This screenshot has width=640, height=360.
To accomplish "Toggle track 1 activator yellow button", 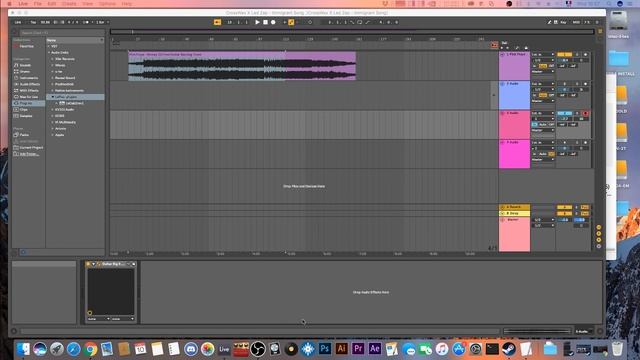I will click(x=564, y=54).
